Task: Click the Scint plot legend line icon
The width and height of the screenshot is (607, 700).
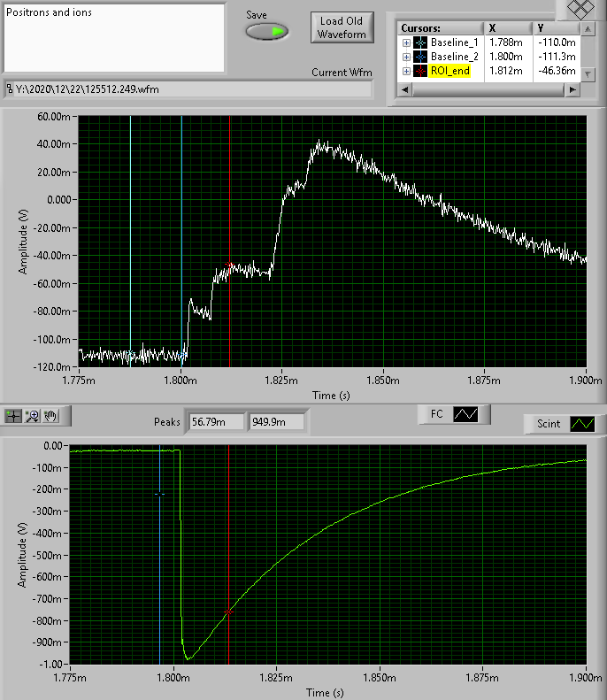Action: click(x=581, y=424)
